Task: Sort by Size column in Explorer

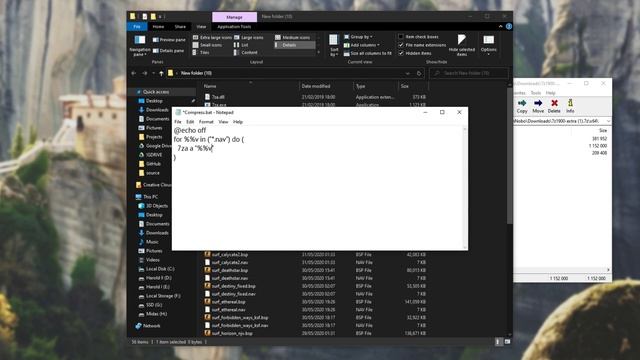Action: tap(413, 86)
